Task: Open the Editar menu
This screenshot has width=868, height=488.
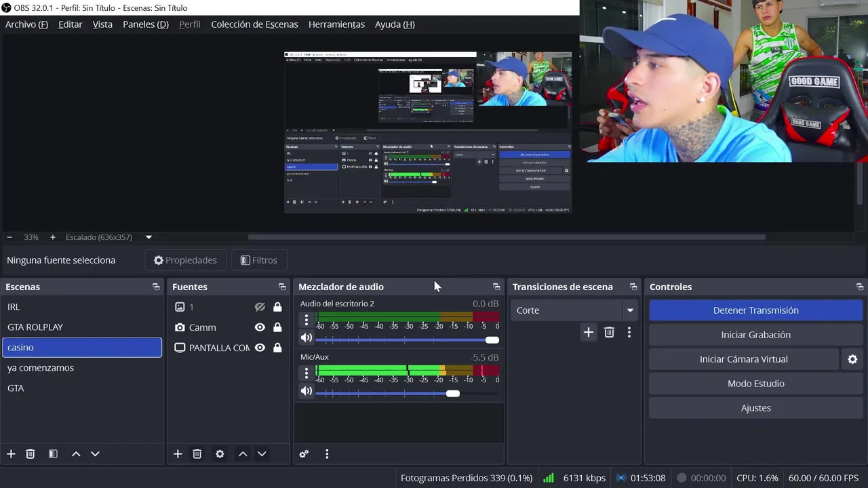Action: [x=70, y=24]
